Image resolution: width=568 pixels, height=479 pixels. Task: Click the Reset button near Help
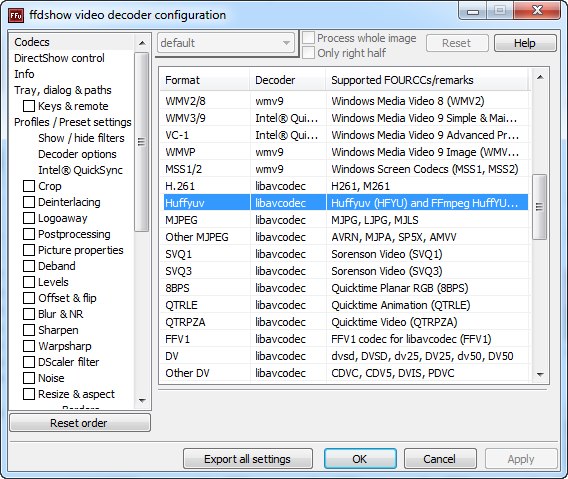457,43
